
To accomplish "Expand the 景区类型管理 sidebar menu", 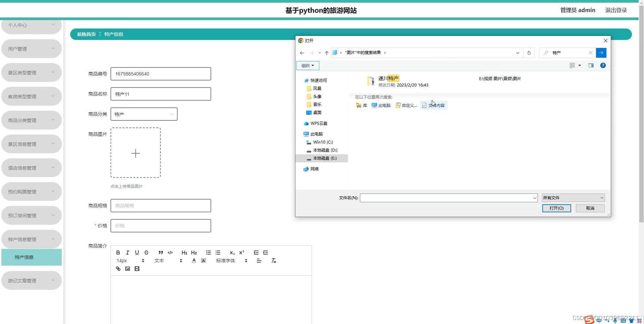I will click(32, 72).
